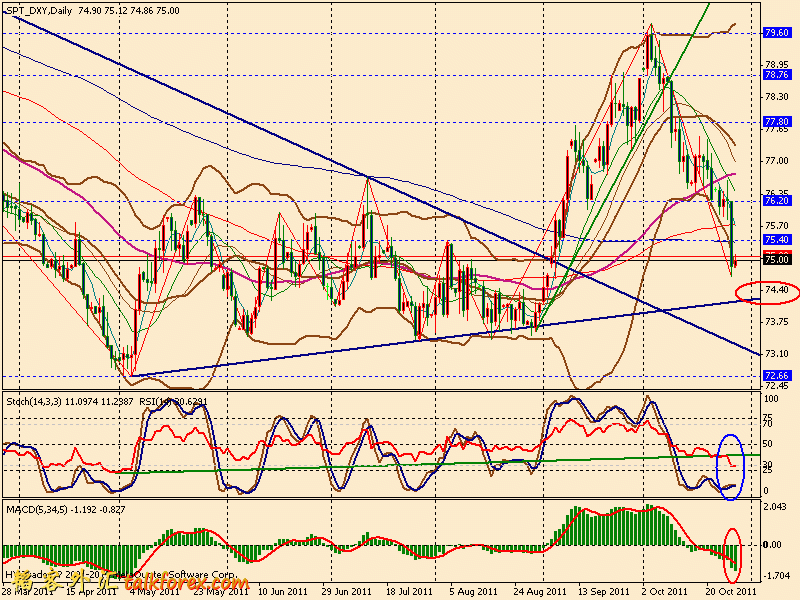This screenshot has width=800, height=600.
Task: Click the 13 Sep 2011 date label
Action: [x=604, y=592]
